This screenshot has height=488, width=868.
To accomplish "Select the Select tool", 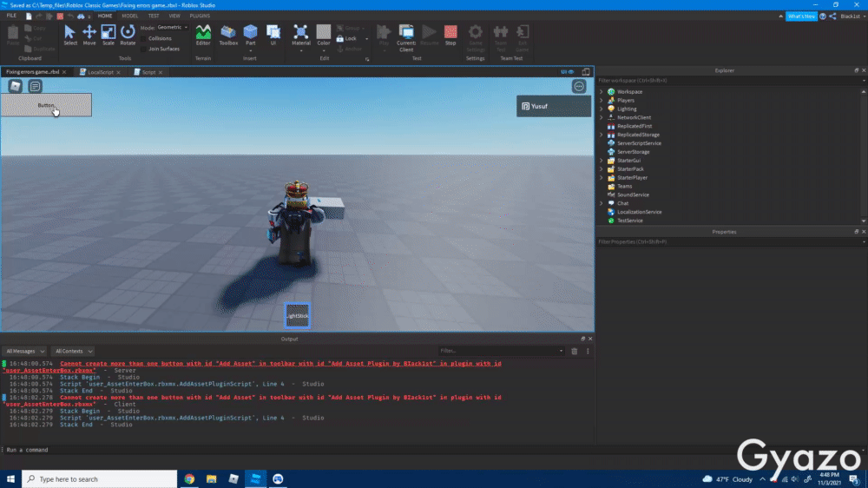I will point(69,35).
